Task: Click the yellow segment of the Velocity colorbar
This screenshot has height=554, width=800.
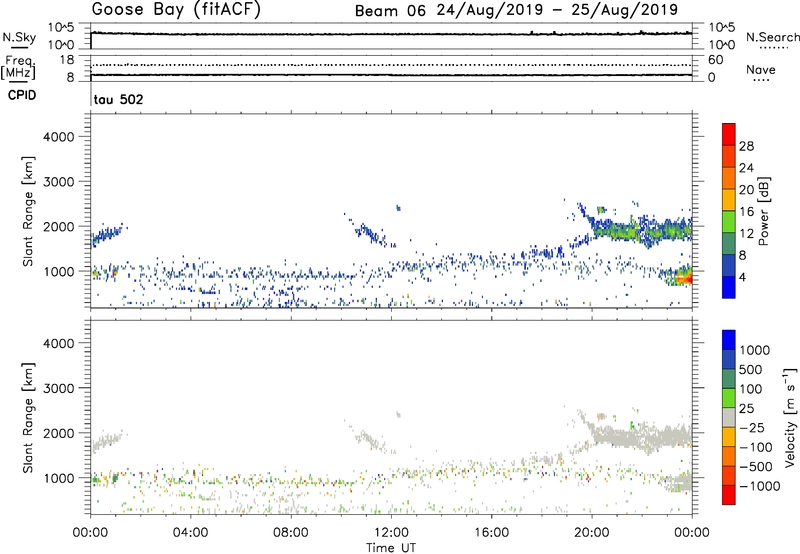Action: pyautogui.click(x=729, y=437)
